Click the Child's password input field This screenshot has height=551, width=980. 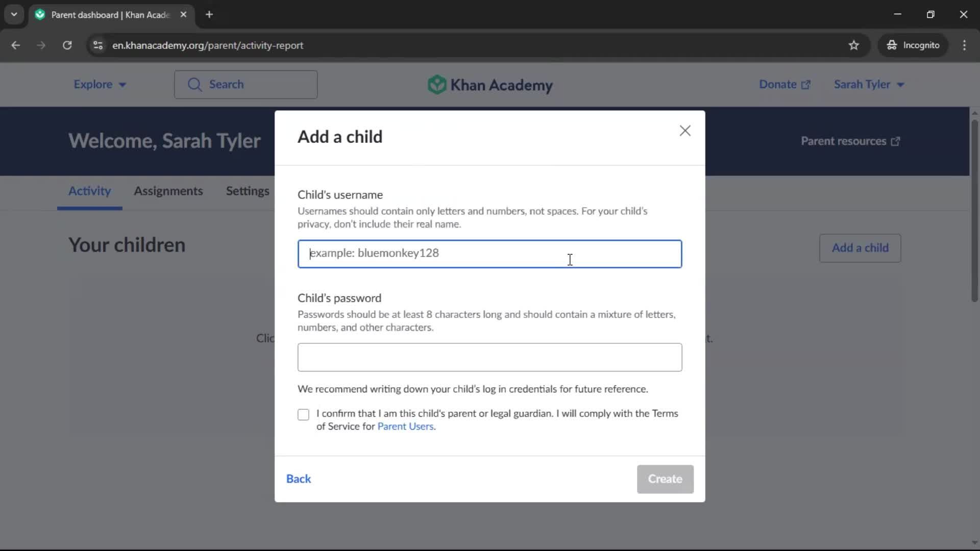[x=489, y=357]
